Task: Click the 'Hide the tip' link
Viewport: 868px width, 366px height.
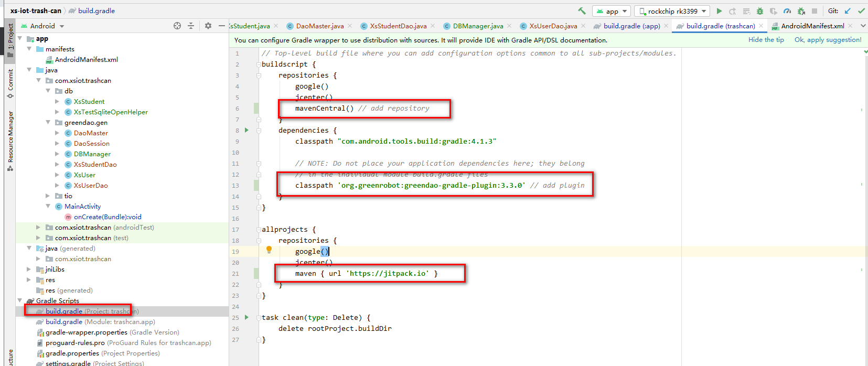Action: pyautogui.click(x=766, y=40)
